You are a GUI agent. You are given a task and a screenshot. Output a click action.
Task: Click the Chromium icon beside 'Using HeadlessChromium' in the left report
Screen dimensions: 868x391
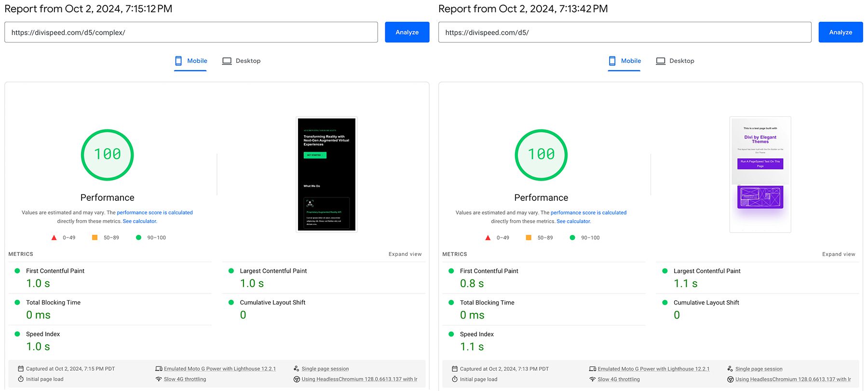[297, 379]
